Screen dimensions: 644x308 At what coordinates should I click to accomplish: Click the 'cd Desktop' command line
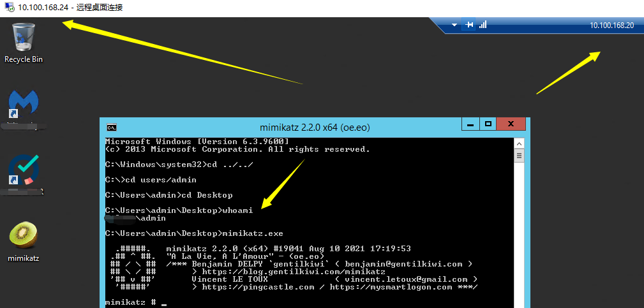pyautogui.click(x=168, y=194)
